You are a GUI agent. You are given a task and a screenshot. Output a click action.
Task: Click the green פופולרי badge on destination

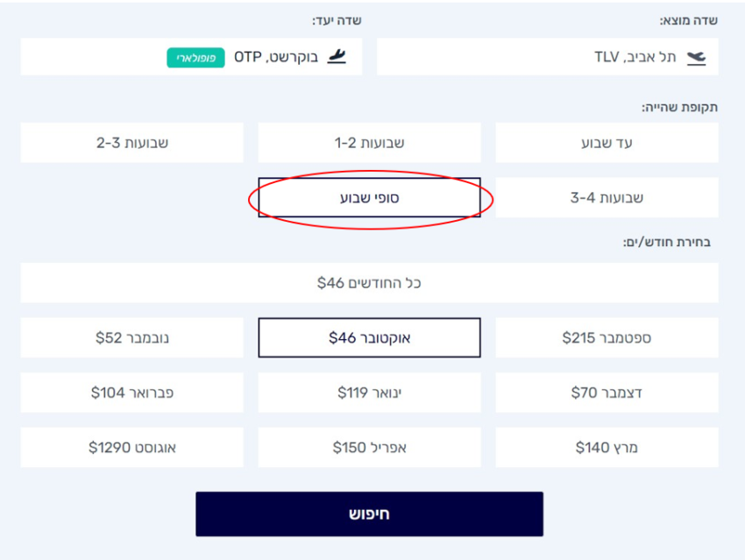point(189,56)
